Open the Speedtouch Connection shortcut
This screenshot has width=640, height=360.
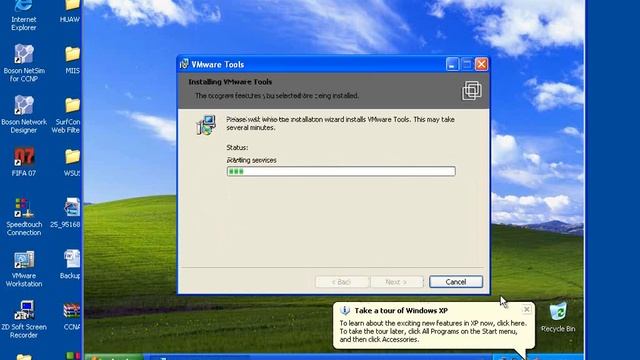(24, 217)
